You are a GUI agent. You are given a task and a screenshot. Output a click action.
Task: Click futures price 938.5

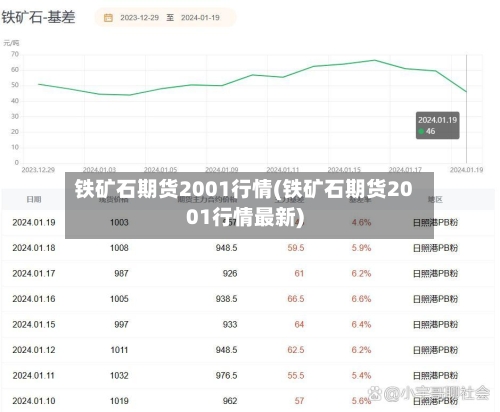(x=226, y=299)
